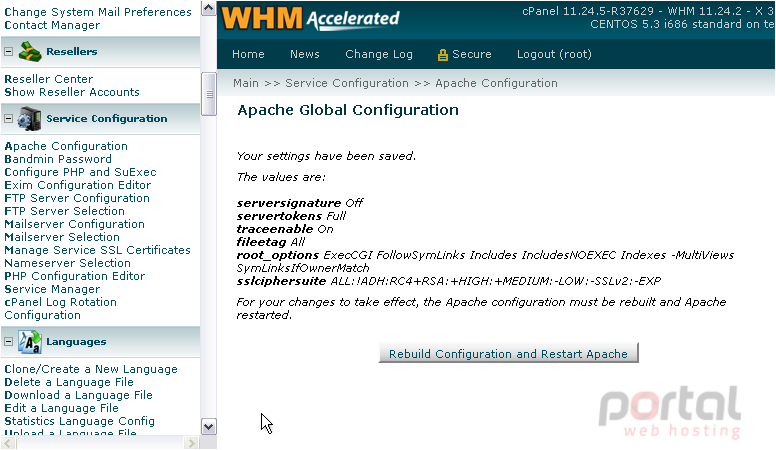This screenshot has height=450, width=776.
Task: Click the Apache Global Configuration heading
Action: click(x=348, y=110)
